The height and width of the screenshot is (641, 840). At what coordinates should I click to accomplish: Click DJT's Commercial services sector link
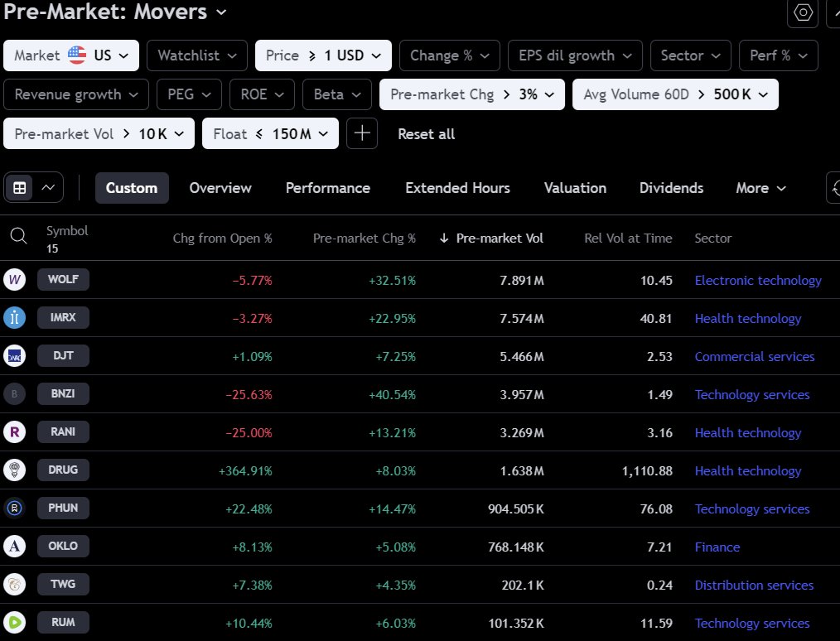point(755,356)
